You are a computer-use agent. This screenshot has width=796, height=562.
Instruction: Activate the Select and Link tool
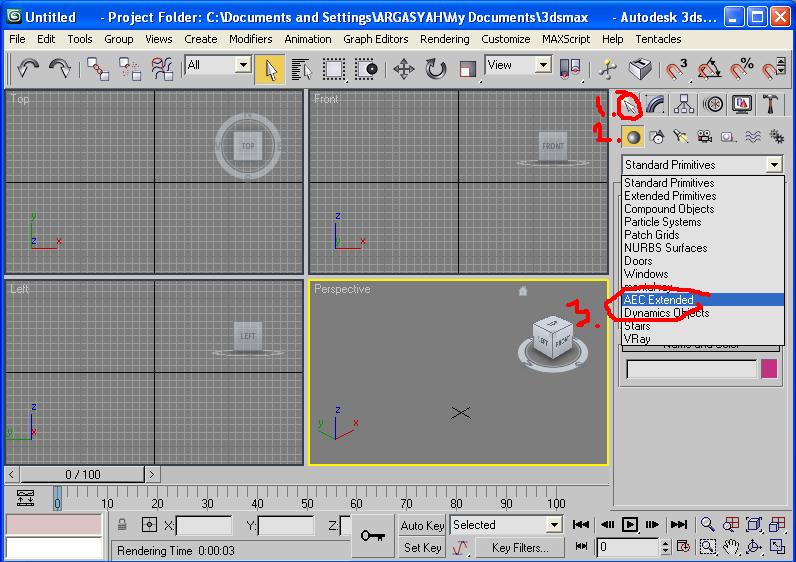(97, 69)
